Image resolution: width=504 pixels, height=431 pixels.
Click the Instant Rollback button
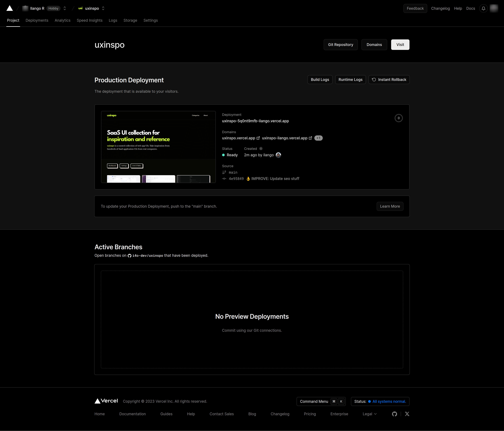tap(389, 80)
